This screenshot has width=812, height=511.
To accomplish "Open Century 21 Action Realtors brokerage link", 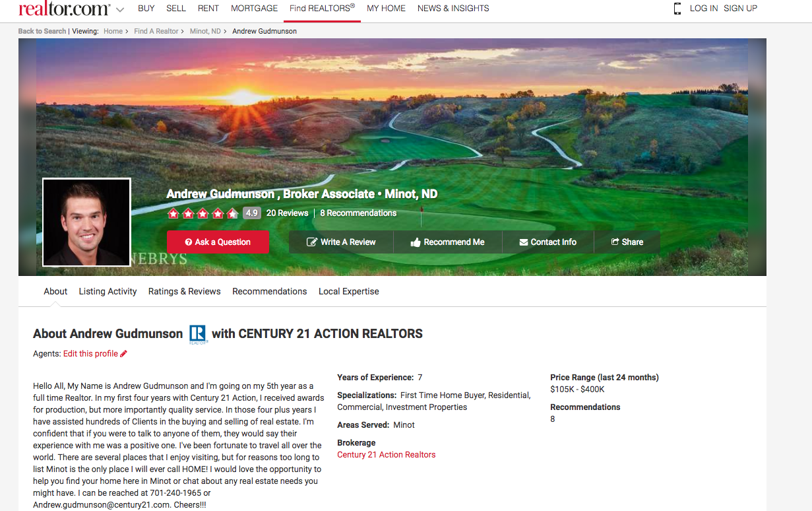I will pyautogui.click(x=386, y=455).
